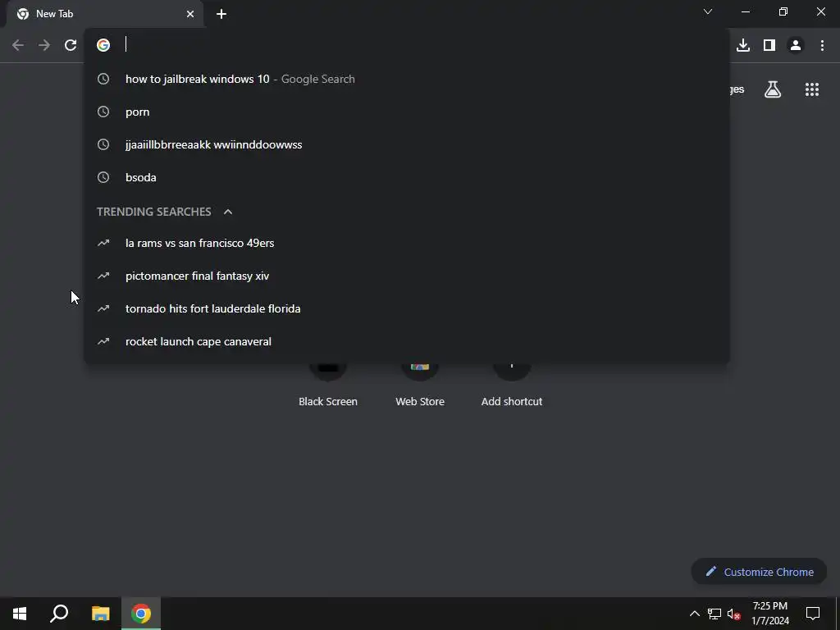This screenshot has width=840, height=630.
Task: Click the network icon in the system tray
Action: coord(714,614)
